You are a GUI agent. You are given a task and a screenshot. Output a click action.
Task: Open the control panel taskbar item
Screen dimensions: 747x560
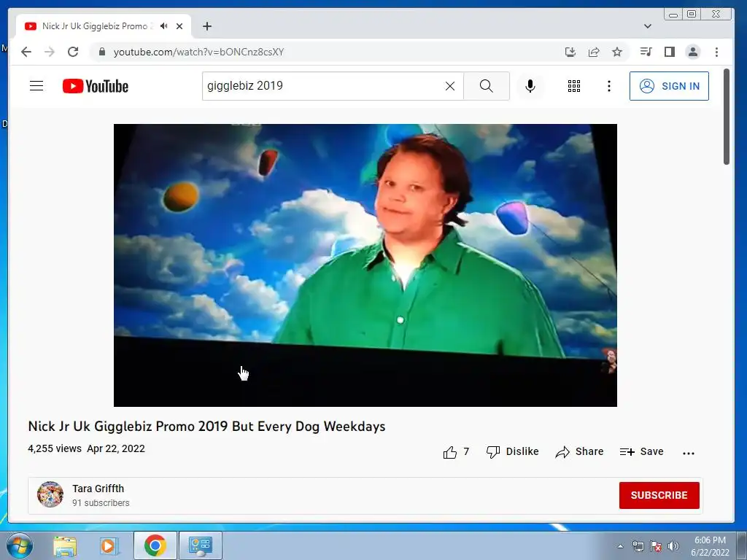coord(200,545)
